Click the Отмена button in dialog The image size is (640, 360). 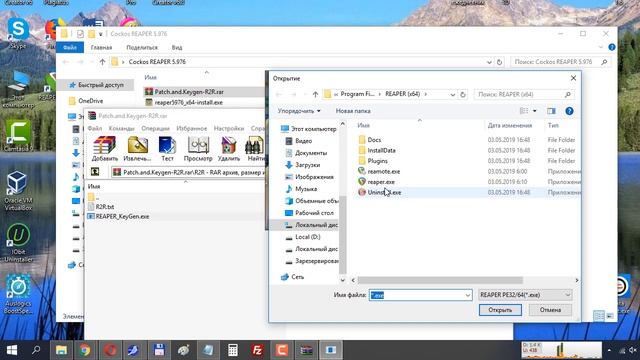click(550, 310)
